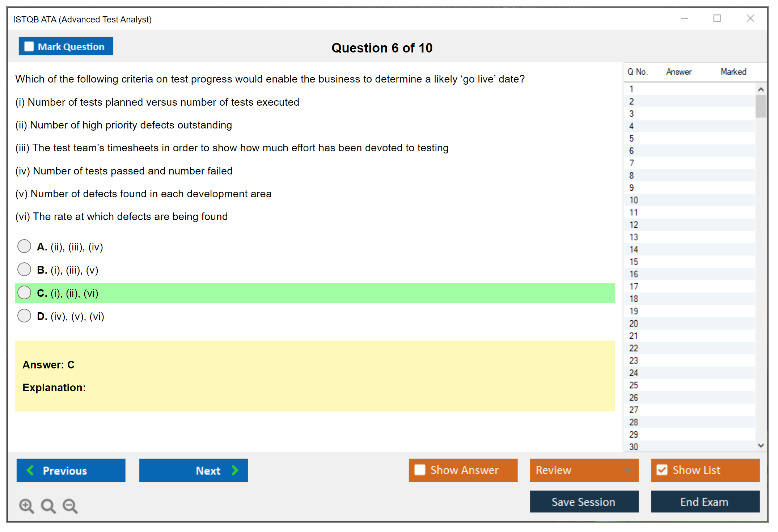The height and width of the screenshot is (532, 778).
Task: Select answer option A radio button
Action: coord(24,246)
